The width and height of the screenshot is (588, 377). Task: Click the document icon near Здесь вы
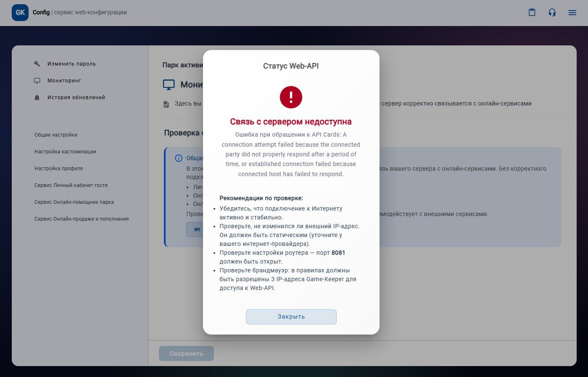point(166,104)
